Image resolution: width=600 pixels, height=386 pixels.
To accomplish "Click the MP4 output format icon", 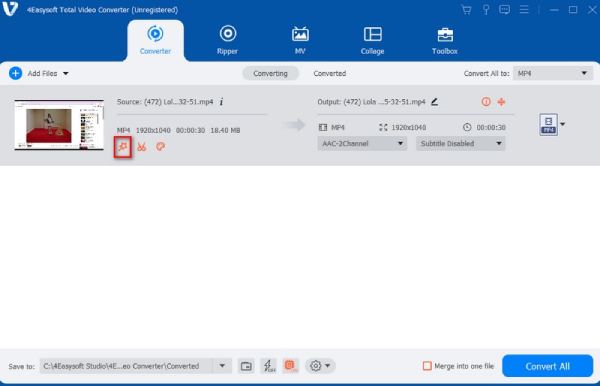I will click(x=548, y=124).
